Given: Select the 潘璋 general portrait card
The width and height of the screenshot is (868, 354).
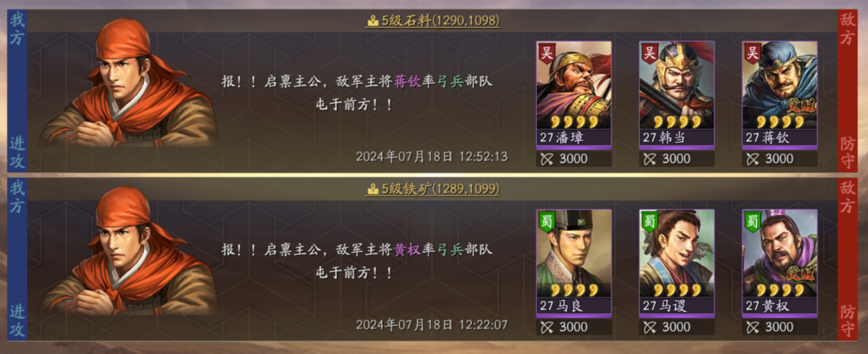Looking at the screenshot, I should coord(574,95).
